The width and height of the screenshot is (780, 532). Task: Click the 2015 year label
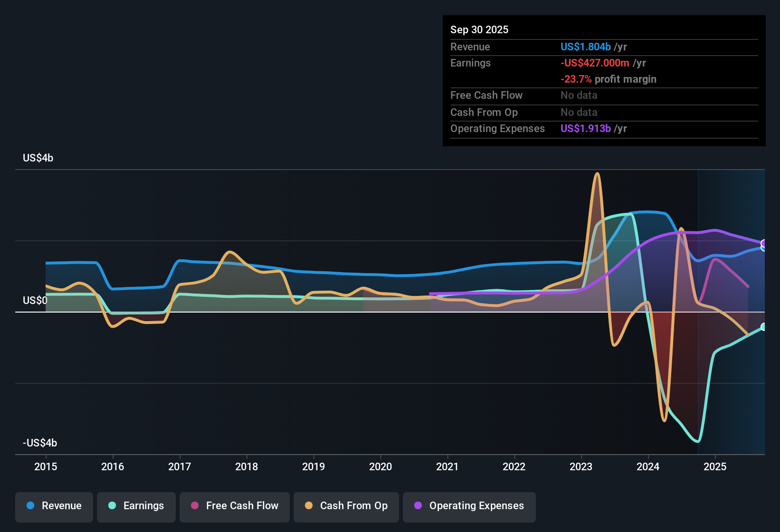point(46,467)
